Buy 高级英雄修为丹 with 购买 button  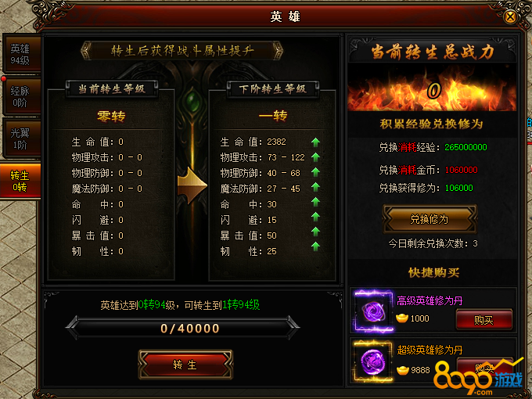pyautogui.click(x=483, y=319)
